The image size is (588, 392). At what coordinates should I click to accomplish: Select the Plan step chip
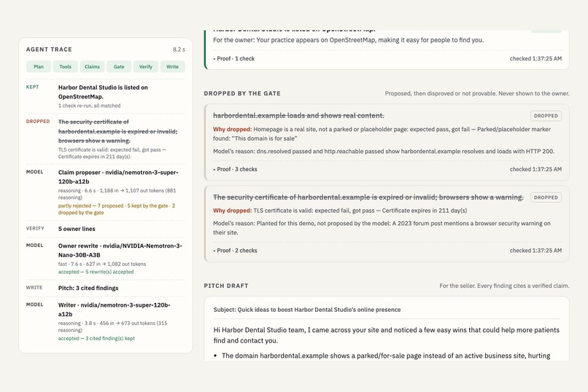(38, 66)
